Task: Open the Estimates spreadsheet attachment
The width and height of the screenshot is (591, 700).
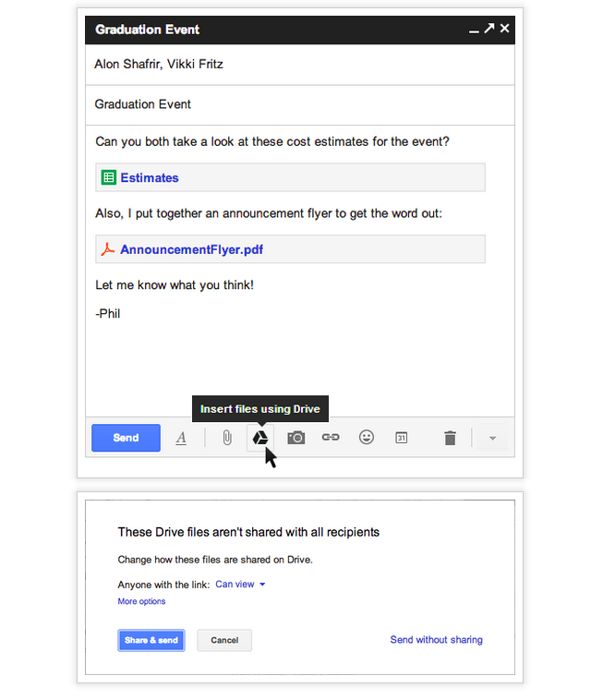Action: tap(150, 178)
